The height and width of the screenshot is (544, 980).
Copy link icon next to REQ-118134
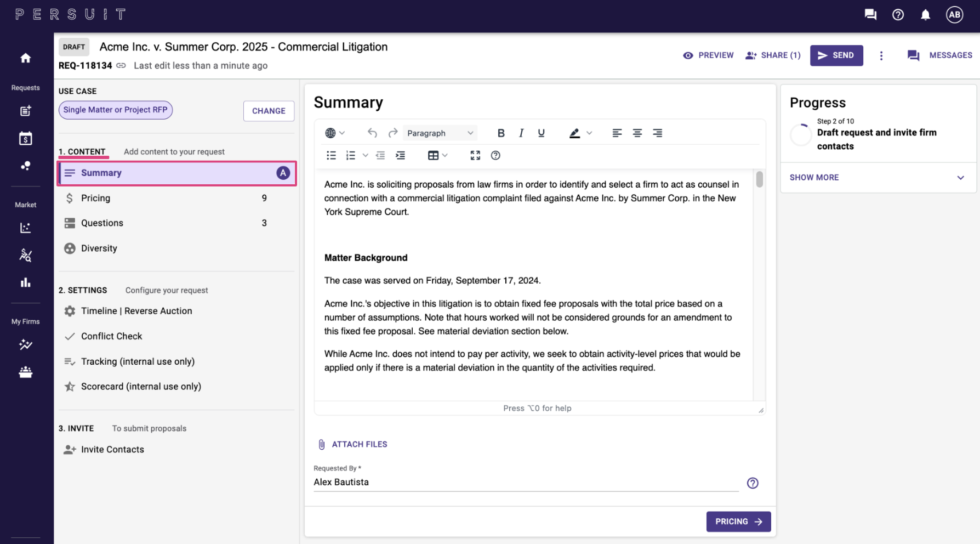pos(121,65)
